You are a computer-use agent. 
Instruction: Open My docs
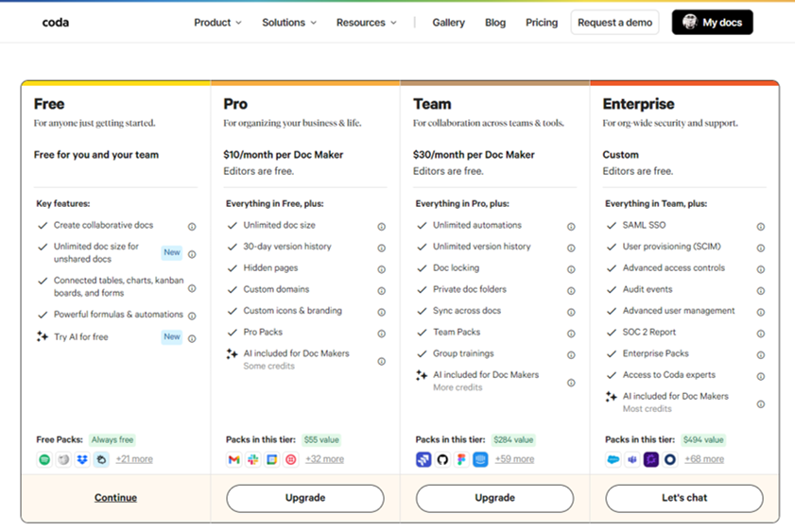coord(713,23)
